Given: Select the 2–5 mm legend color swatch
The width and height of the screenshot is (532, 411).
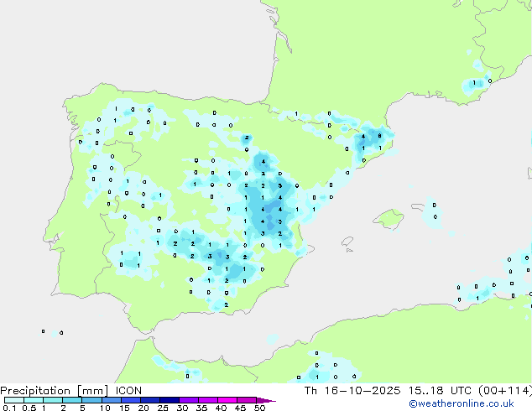Looking at the screenshot, I should coord(72,400).
